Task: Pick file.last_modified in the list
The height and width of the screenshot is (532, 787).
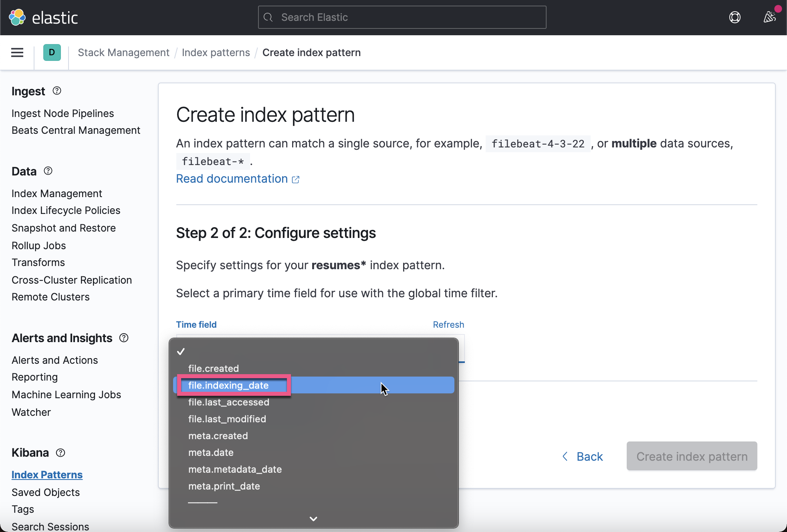Action: 227,419
